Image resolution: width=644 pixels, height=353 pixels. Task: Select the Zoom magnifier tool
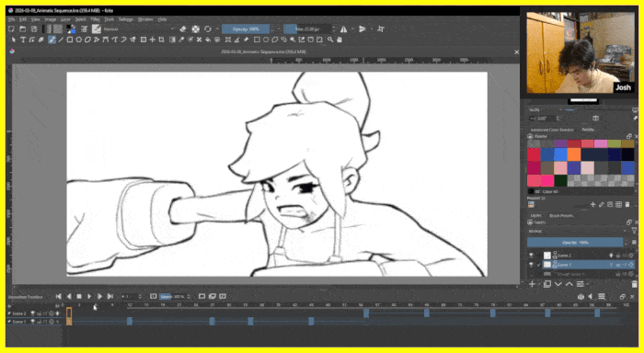[330, 40]
